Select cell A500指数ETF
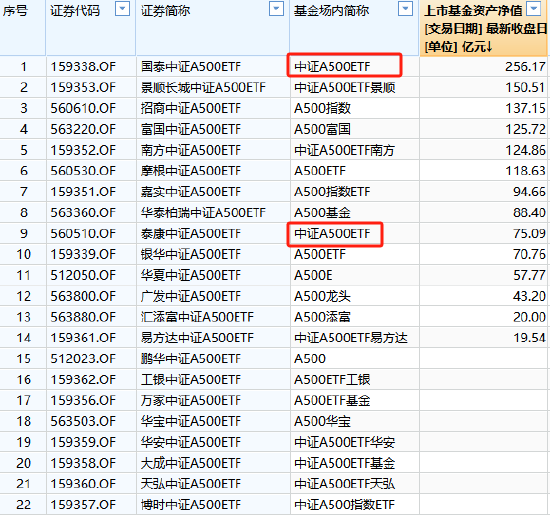The width and height of the screenshot is (550, 515). click(355, 192)
